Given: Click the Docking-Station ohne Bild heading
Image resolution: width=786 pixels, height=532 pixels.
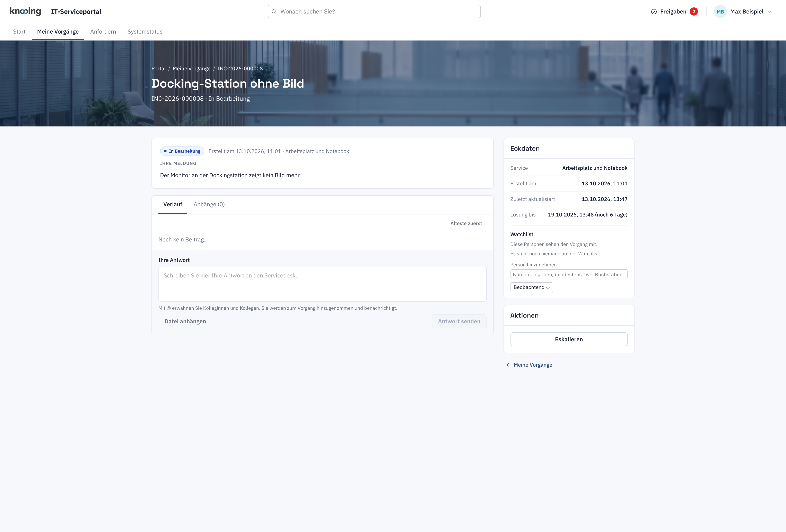Looking at the screenshot, I should 228,83.
